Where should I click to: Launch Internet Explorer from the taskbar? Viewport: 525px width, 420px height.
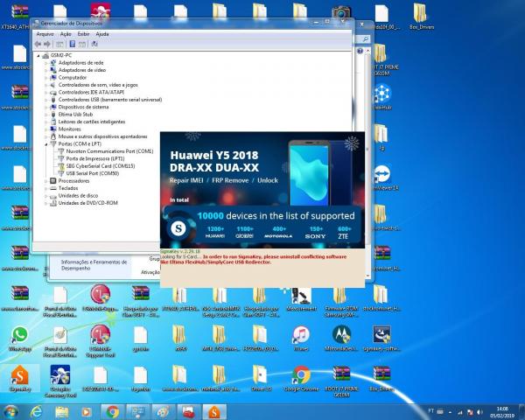pos(36,412)
